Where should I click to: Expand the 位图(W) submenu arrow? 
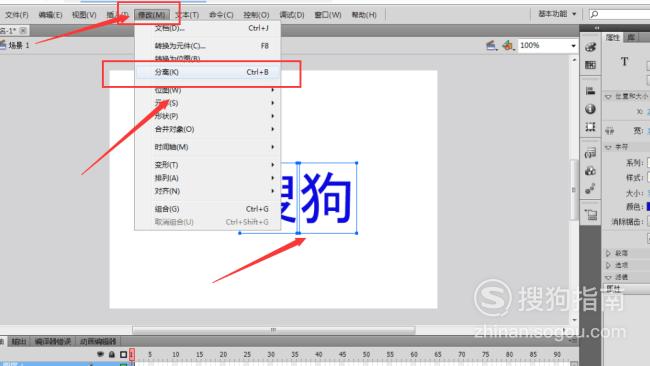272,90
